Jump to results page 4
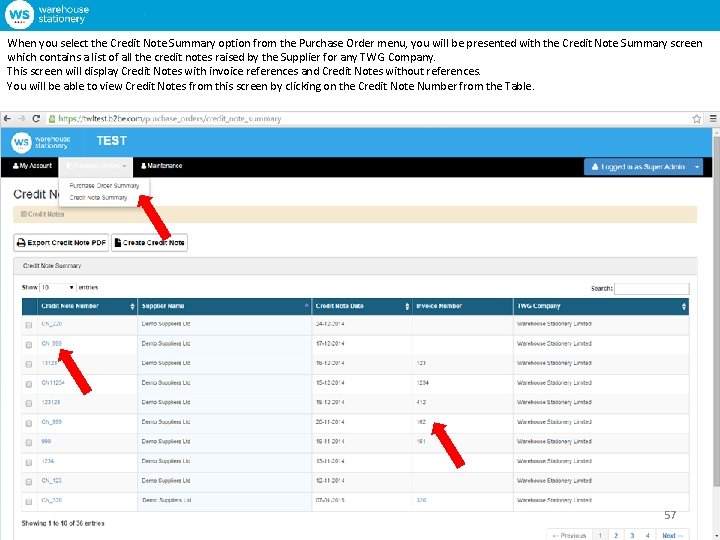Image resolution: width=720 pixels, height=540 pixels. point(647,535)
